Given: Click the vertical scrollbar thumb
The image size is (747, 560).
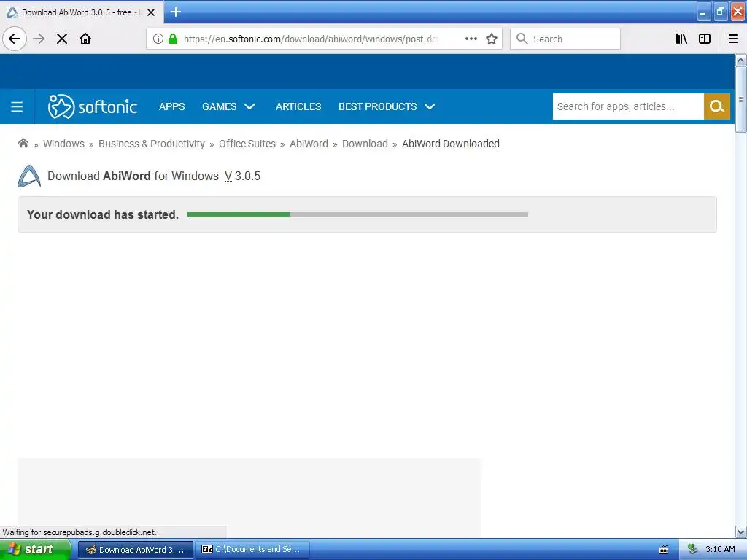Looking at the screenshot, I should coord(740,99).
